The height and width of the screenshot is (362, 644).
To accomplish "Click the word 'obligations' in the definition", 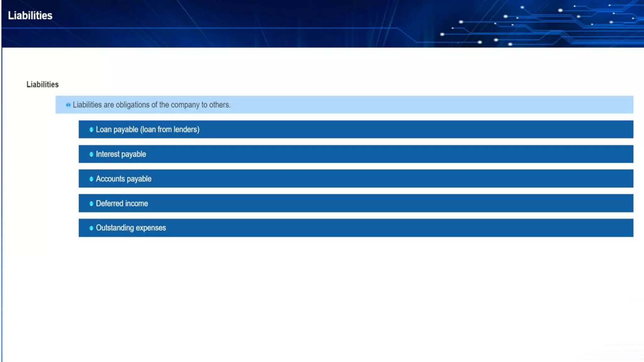I will point(133,105).
